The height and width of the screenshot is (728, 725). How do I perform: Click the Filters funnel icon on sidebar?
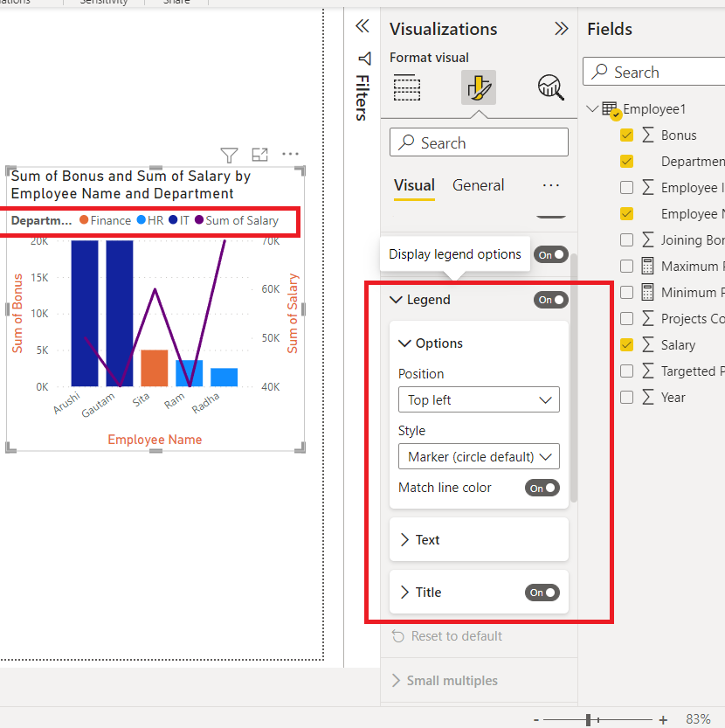pos(365,59)
